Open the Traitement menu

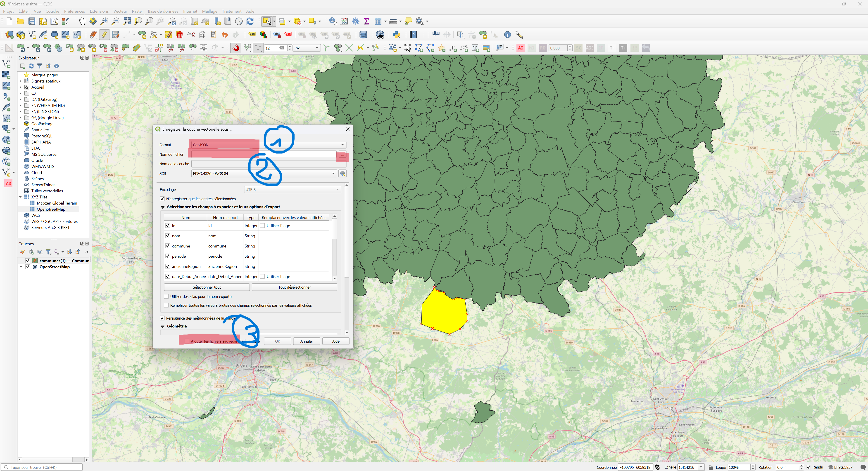tap(231, 11)
